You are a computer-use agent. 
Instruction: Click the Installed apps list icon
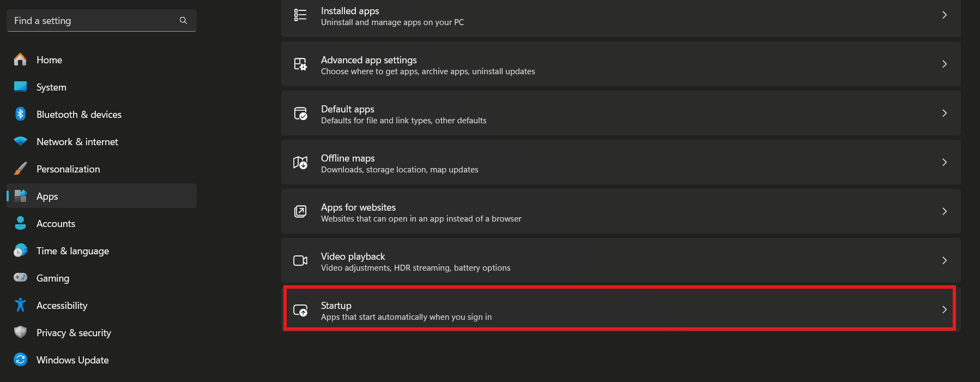(300, 15)
